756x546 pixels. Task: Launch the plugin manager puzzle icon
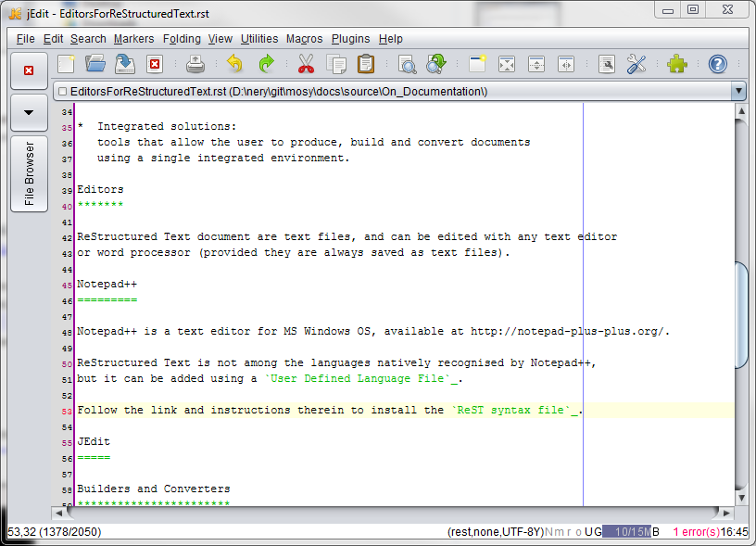677,64
